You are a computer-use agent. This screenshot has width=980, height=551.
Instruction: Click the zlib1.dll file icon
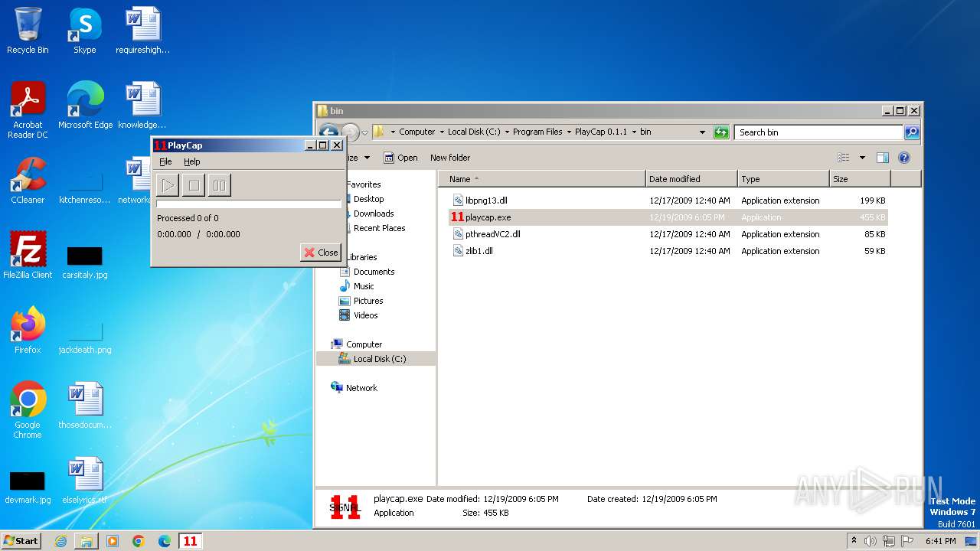[x=458, y=251]
